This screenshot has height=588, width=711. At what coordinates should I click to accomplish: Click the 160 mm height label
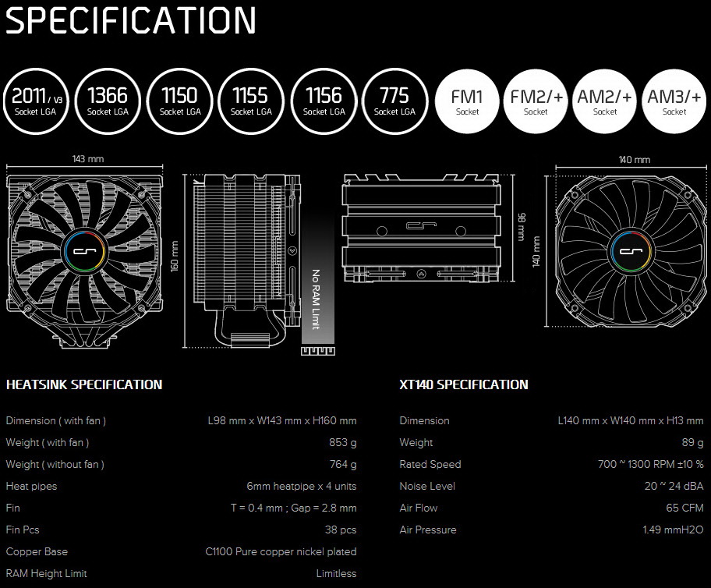point(175,257)
